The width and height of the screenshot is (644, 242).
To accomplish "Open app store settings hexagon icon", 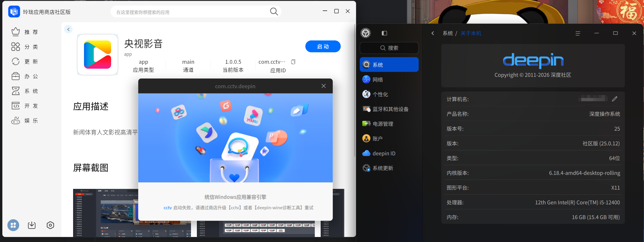I will point(50,225).
